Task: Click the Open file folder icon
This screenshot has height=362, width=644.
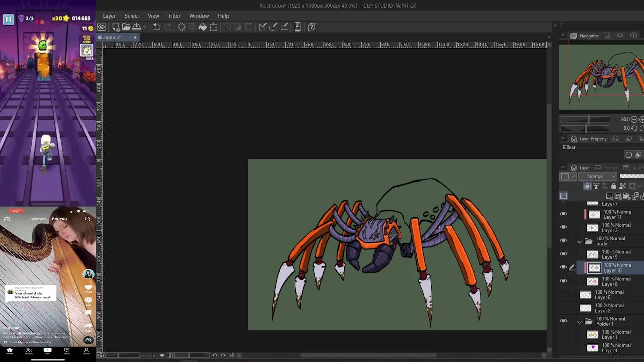Action: (126, 27)
